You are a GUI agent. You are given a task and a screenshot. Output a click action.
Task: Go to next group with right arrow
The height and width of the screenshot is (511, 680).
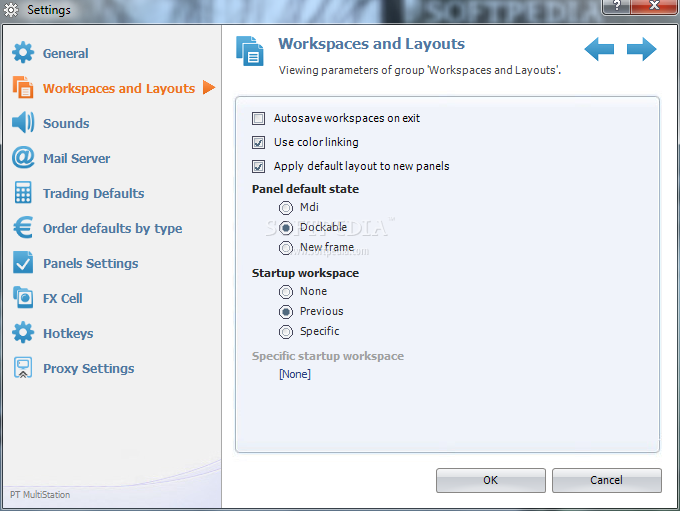(641, 49)
